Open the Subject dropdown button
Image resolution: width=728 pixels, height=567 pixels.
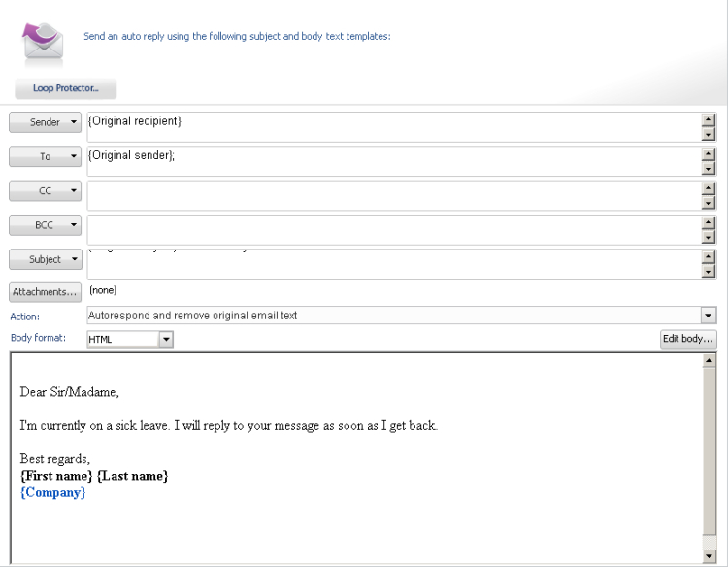coord(45,259)
